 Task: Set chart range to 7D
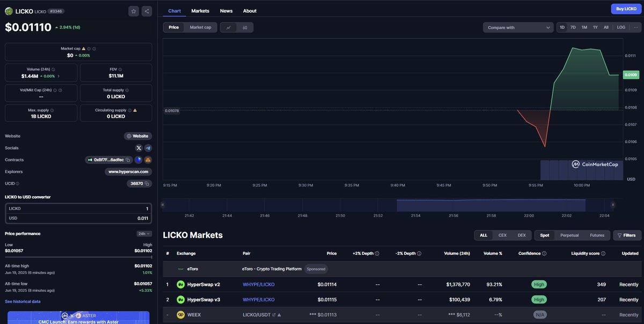(573, 27)
